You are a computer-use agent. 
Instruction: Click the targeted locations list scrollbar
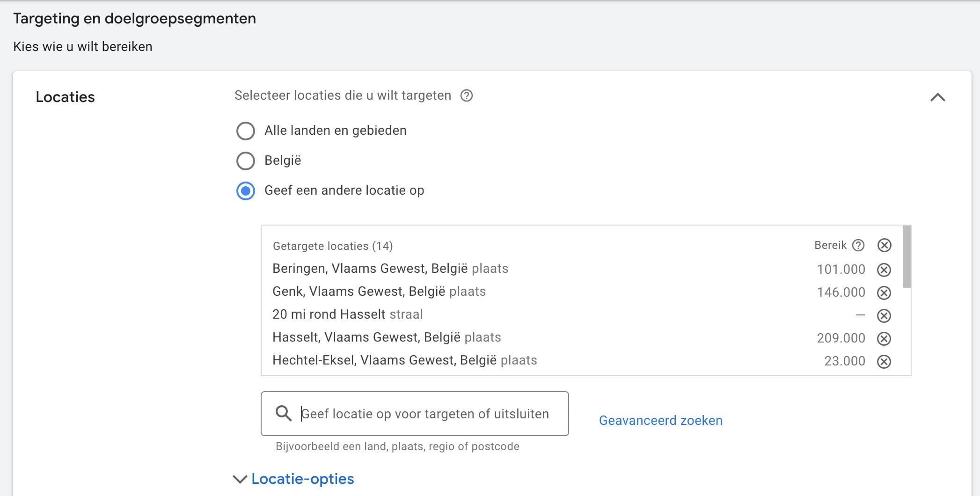907,256
